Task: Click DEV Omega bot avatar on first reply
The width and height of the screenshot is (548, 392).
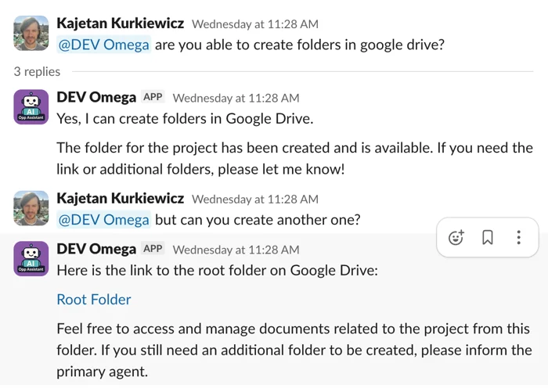Action: coord(31,106)
